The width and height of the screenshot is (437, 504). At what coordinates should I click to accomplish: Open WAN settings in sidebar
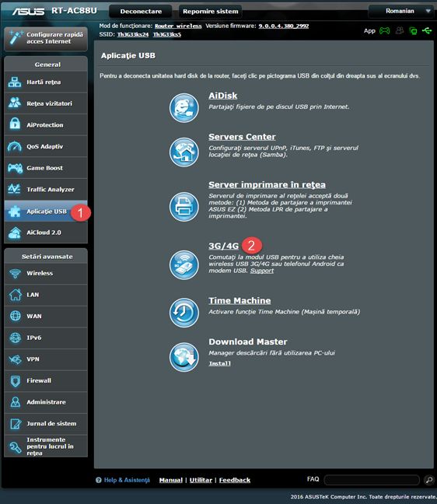46,317
